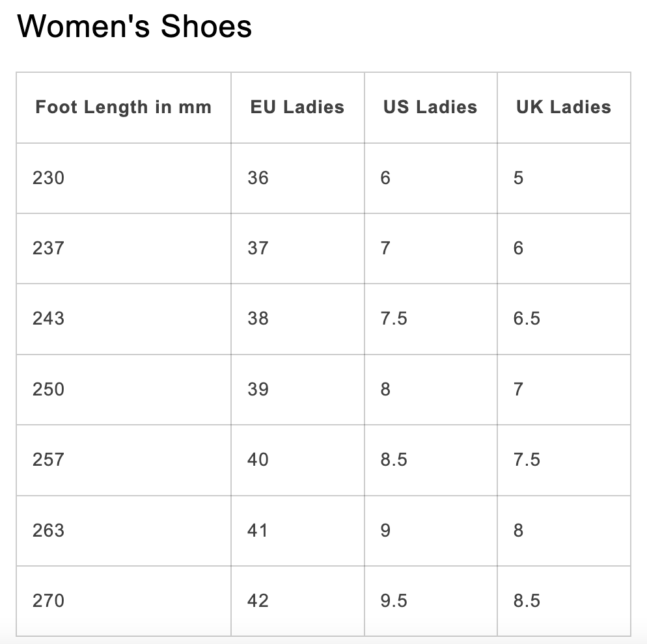Click the Women's Shoes heading
647x644 pixels.
(x=134, y=27)
